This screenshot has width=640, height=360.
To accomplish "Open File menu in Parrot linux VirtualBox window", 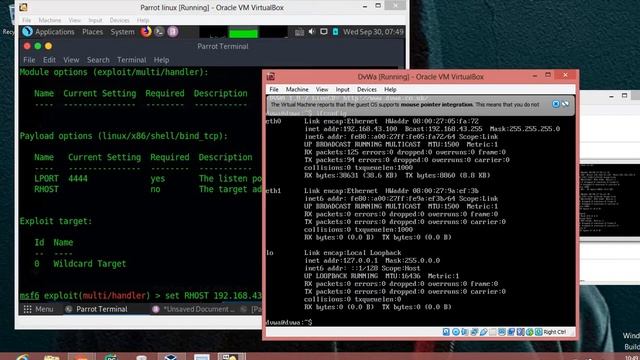I will click(x=27, y=20).
